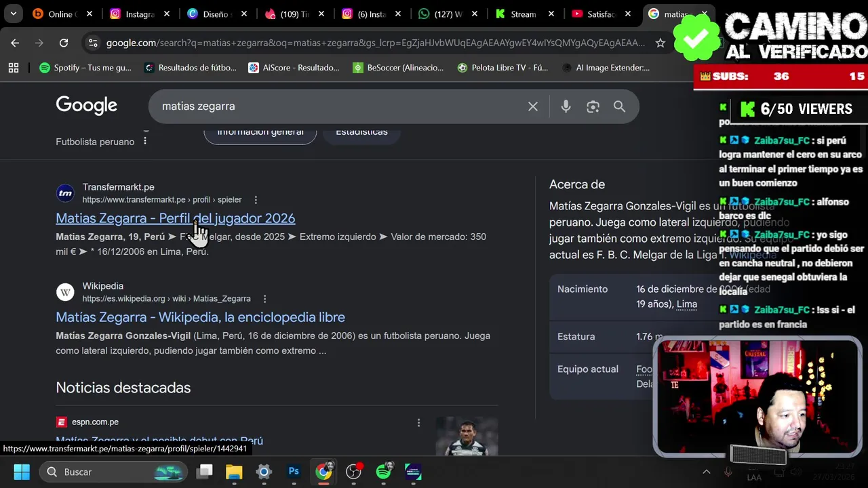The width and height of the screenshot is (868, 488).
Task: Open the last taskbar app after Spotify
Action: coord(413,472)
